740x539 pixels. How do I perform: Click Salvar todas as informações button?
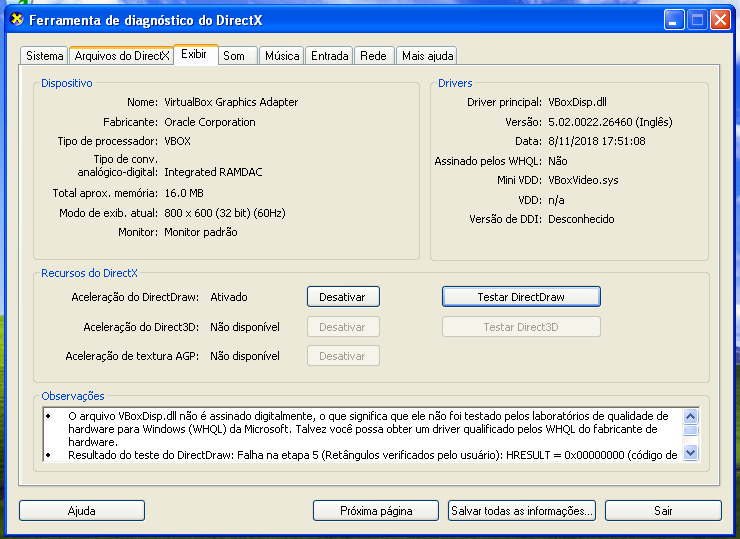tap(521, 511)
